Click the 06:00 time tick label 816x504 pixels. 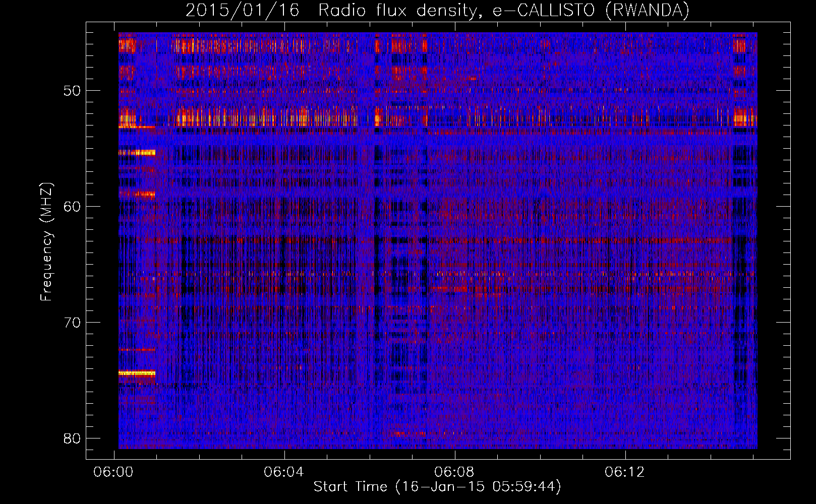pyautogui.click(x=113, y=472)
